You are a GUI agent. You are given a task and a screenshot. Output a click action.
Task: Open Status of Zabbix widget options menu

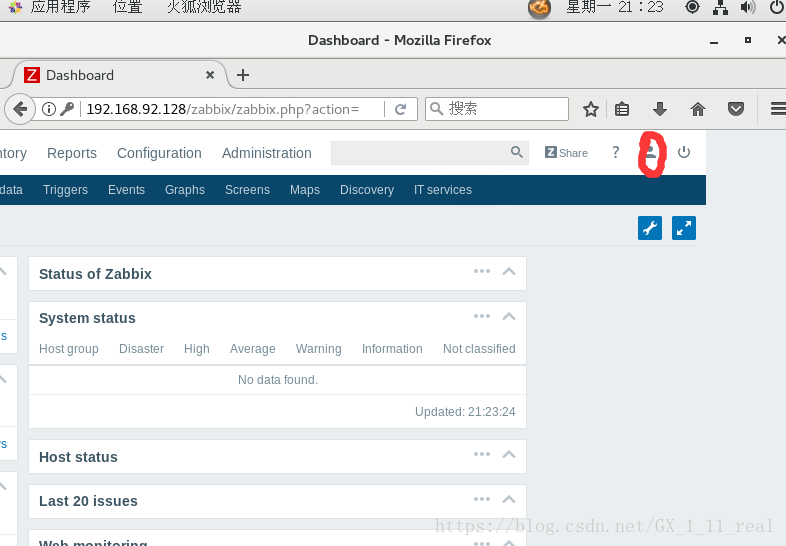(482, 271)
